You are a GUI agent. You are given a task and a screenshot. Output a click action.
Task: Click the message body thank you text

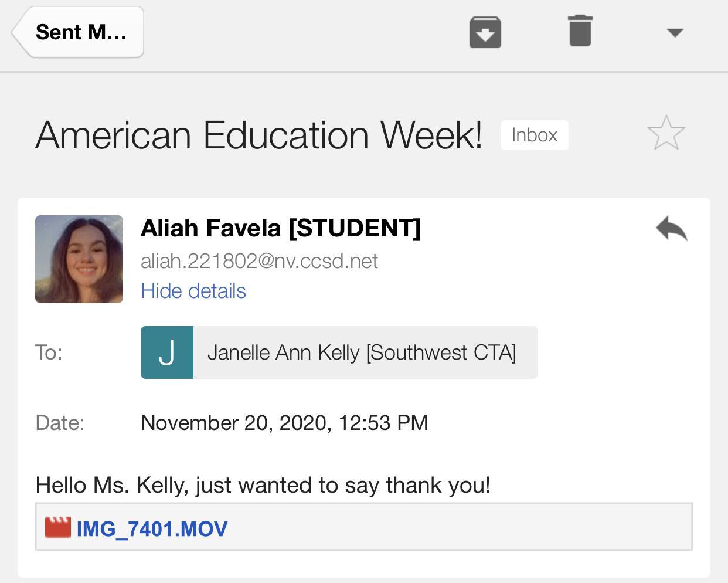point(263,485)
